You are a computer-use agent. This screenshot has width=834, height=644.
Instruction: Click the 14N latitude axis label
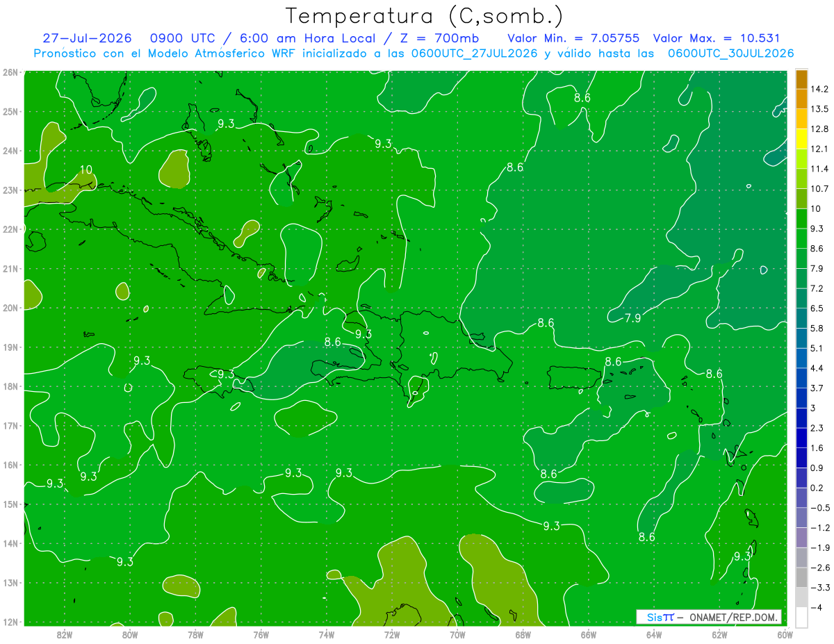(10, 543)
